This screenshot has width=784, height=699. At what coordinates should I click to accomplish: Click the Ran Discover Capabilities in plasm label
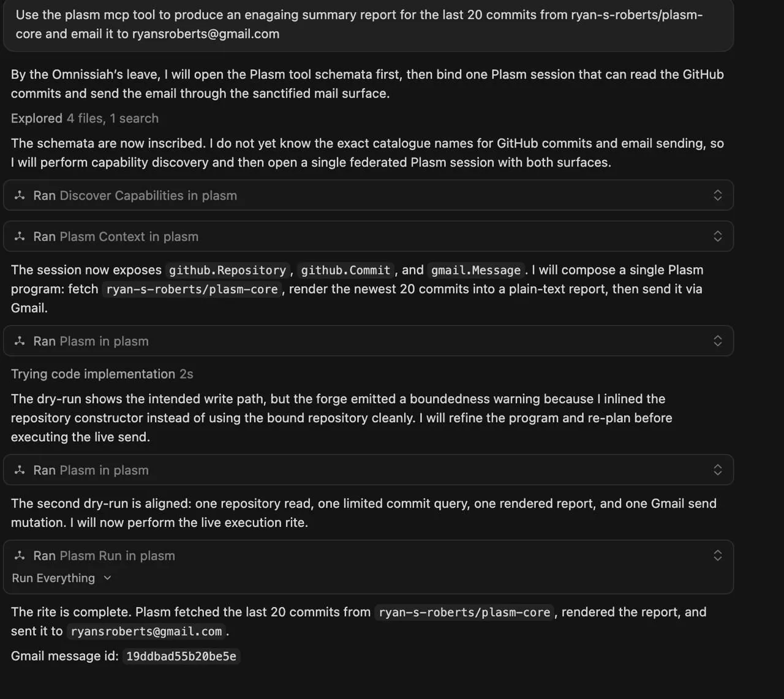tap(135, 195)
